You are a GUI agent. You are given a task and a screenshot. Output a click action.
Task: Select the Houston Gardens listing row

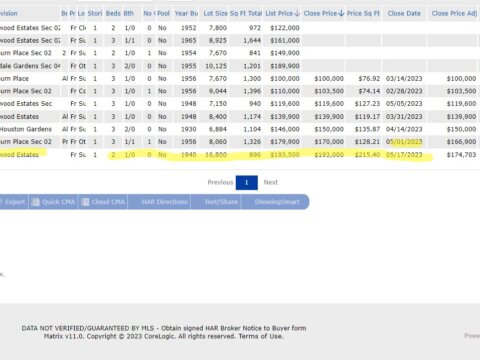tap(239, 129)
